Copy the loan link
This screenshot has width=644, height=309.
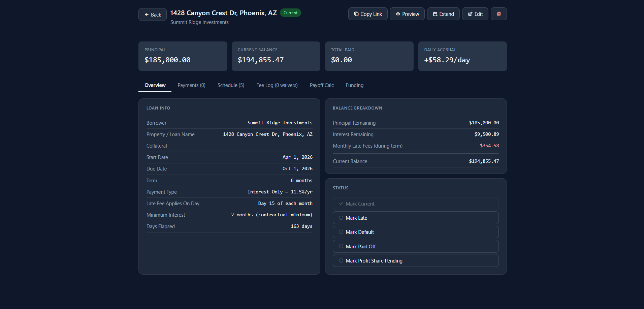click(x=368, y=14)
